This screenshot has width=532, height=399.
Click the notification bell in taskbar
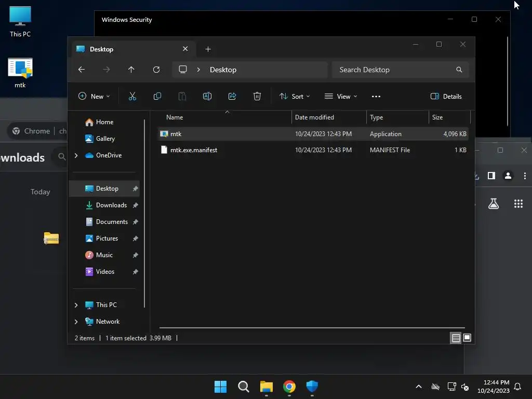point(518,387)
